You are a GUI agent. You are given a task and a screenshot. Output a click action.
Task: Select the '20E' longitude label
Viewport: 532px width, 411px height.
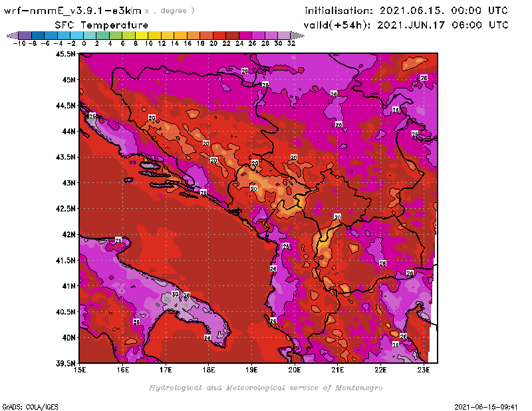click(295, 370)
